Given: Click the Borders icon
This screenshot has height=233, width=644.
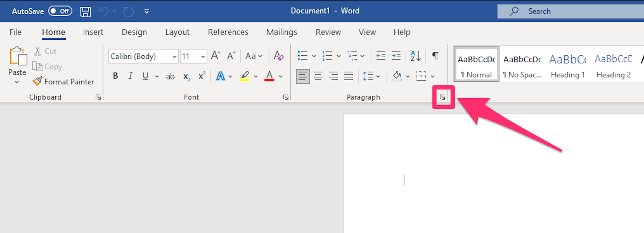Looking at the screenshot, I should [421, 76].
